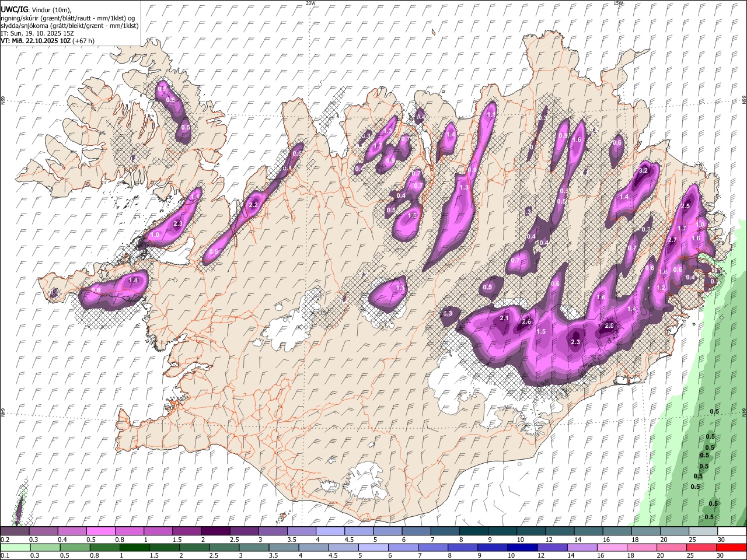This screenshot has height=560, width=747.
Task: Click the 2.6 precipitation value label
Action: click(526, 322)
